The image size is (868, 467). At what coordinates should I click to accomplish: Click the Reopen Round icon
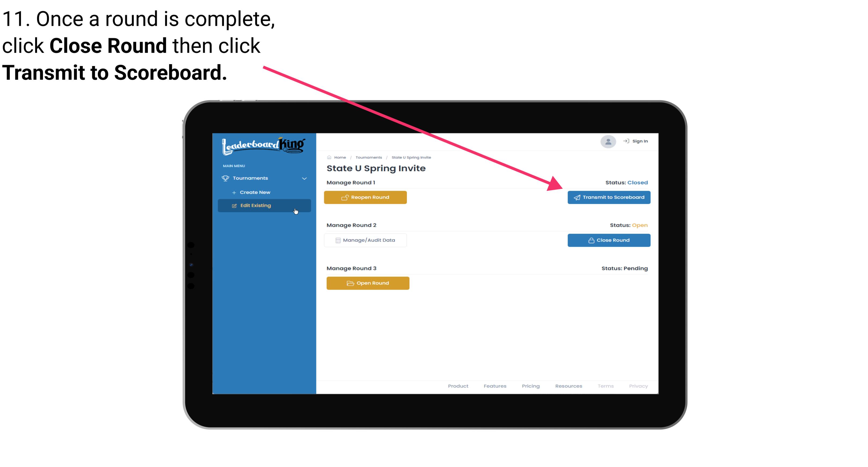tap(345, 197)
